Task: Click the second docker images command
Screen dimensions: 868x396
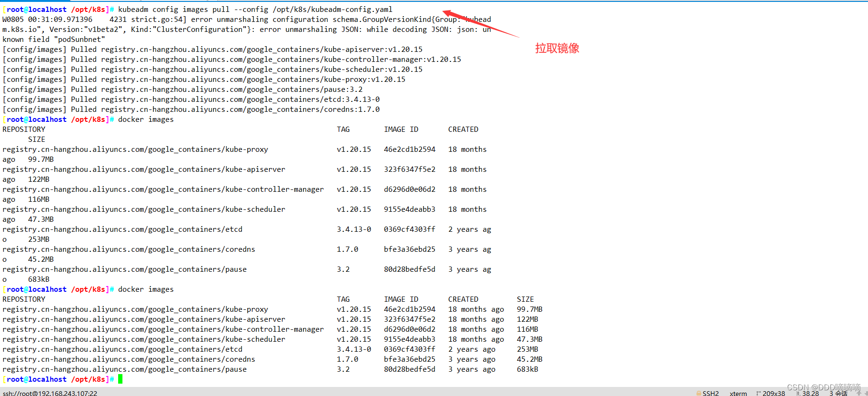Action: (x=146, y=289)
